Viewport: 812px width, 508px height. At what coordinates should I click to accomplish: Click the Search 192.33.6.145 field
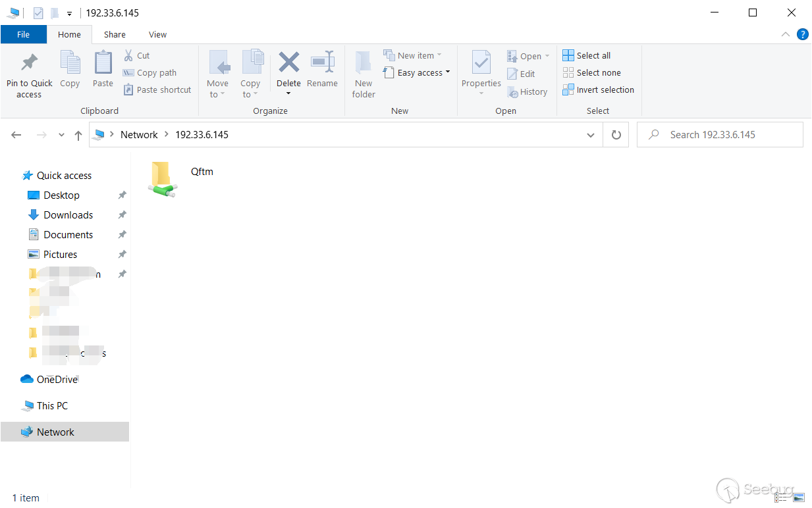tap(720, 135)
